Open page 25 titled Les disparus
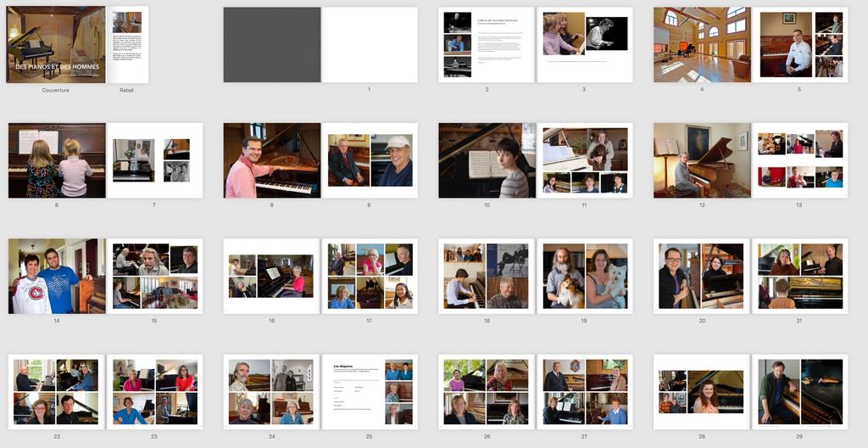The width and height of the screenshot is (868, 448). 370,391
